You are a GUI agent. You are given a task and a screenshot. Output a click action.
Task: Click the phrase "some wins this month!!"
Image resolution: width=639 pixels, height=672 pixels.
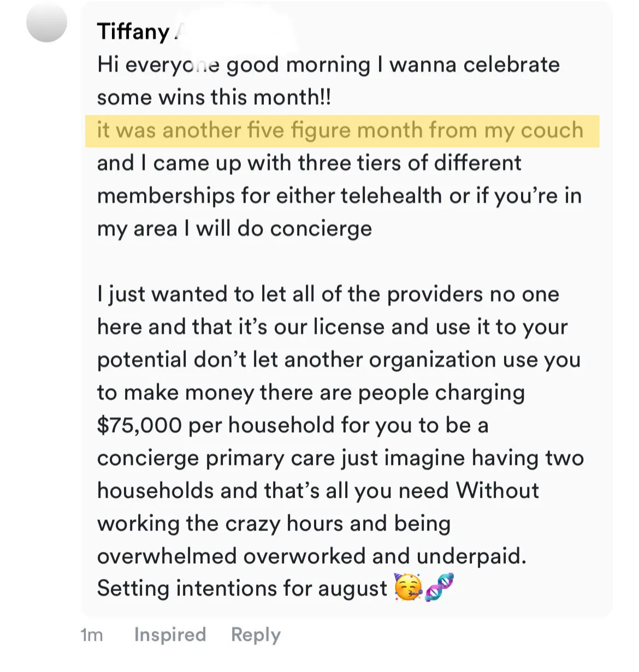(x=214, y=98)
